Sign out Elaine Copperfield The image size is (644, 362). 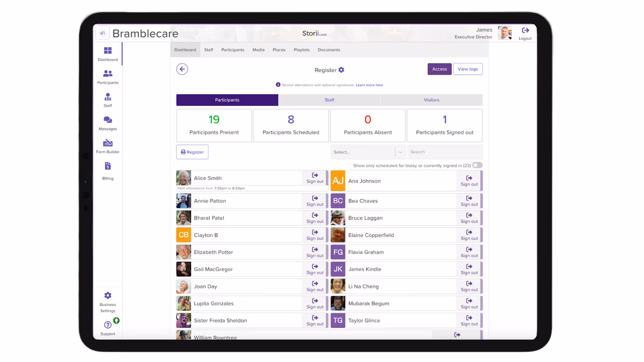point(469,235)
